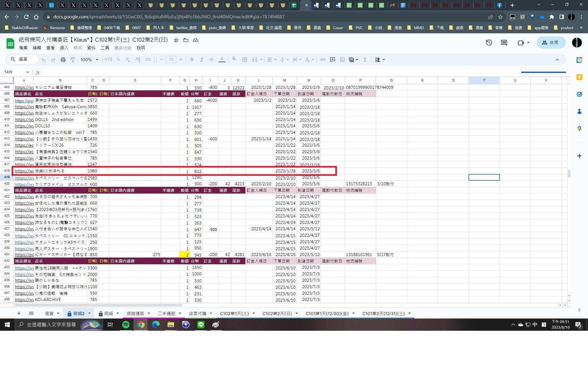Switch to the C102第1天(土) sheet tab
The width and height of the screenshot is (588, 392).
pyautogui.click(x=234, y=313)
